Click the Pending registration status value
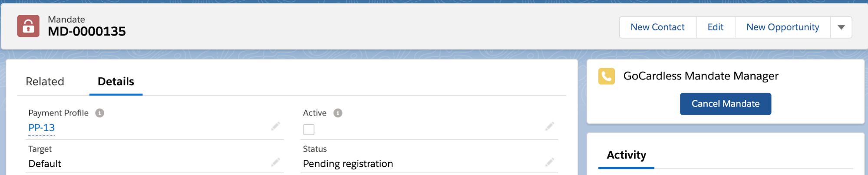868x175 pixels. pos(348,164)
